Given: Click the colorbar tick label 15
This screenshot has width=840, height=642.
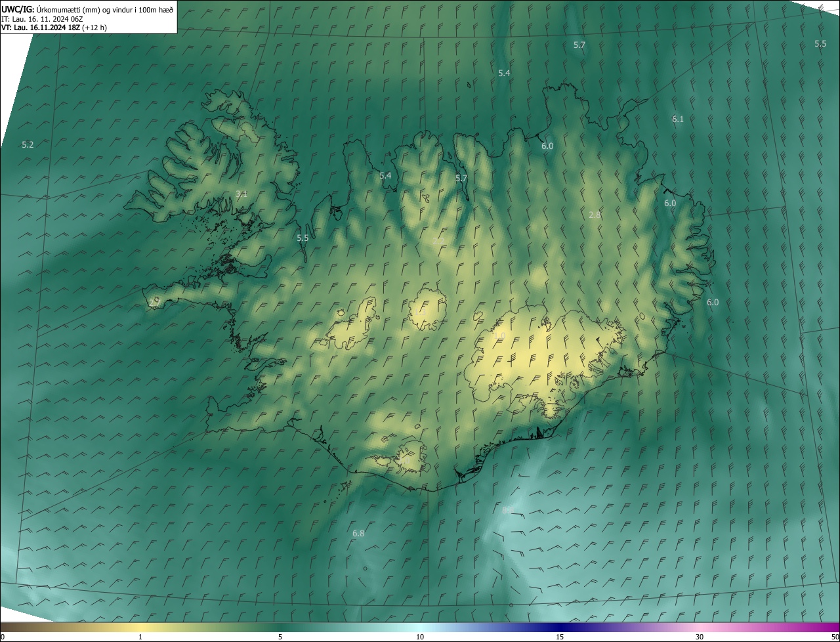Looking at the screenshot, I should coord(560,637).
